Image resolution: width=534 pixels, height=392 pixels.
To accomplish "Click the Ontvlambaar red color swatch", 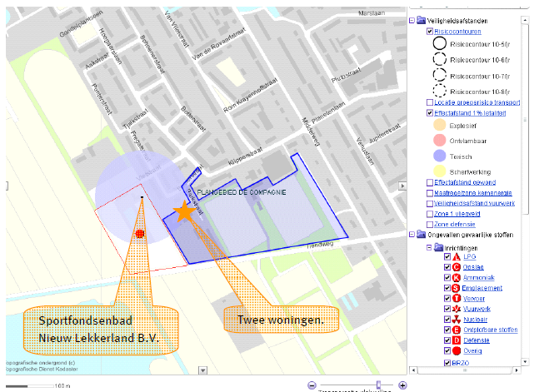I will coord(439,140).
